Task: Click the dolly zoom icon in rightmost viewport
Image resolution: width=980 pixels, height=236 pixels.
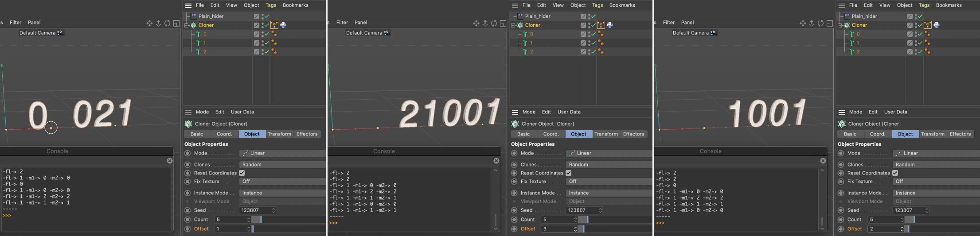Action: [x=812, y=23]
